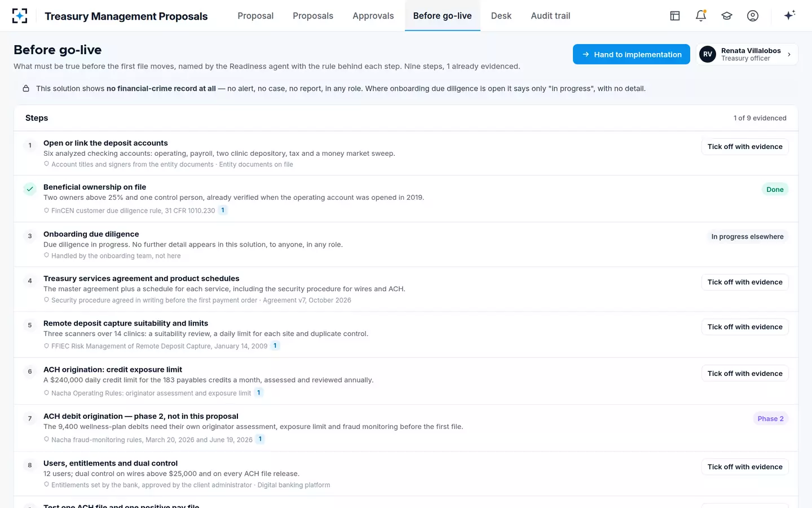Screen dimensions: 812x508
Task: Click "Open or link the deposit accounts" title
Action: point(105,143)
